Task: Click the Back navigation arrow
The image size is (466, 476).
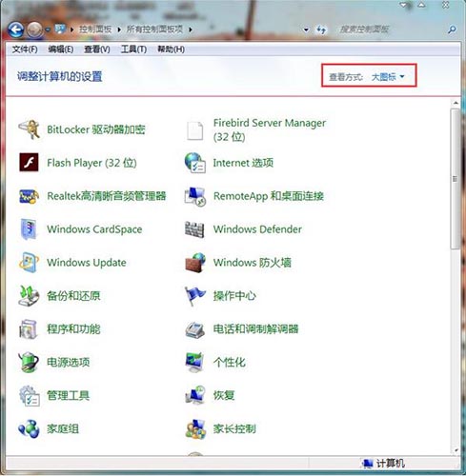Action: [15, 30]
